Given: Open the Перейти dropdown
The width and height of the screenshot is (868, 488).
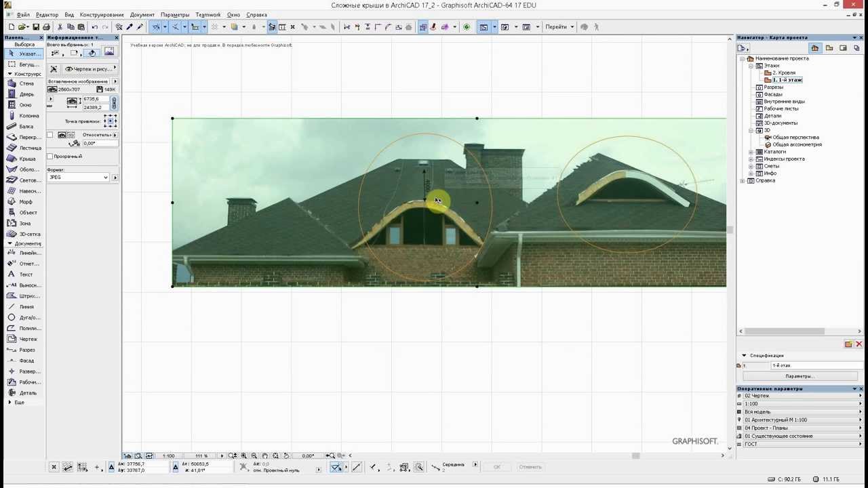Looking at the screenshot, I should tap(559, 27).
